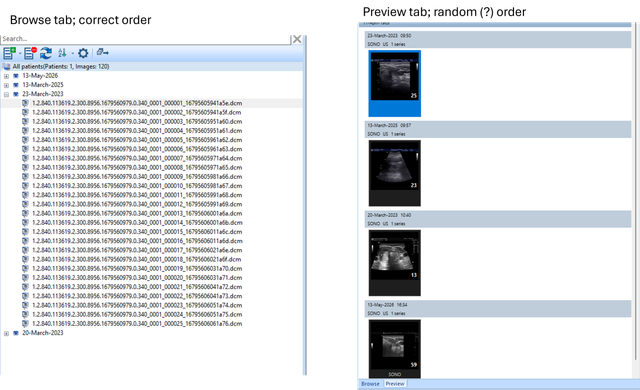Viewport: 640px width, 390px height.
Task: Click the study icon beside 13-March-2025
Action: 16,85
